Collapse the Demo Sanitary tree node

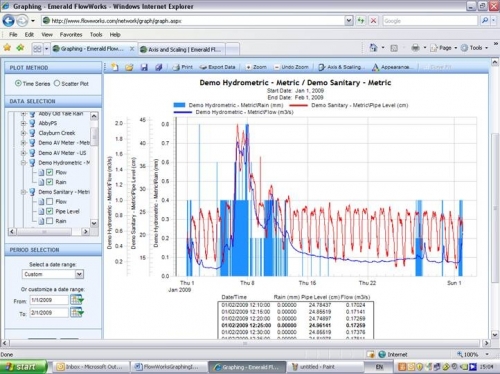(x=23, y=192)
